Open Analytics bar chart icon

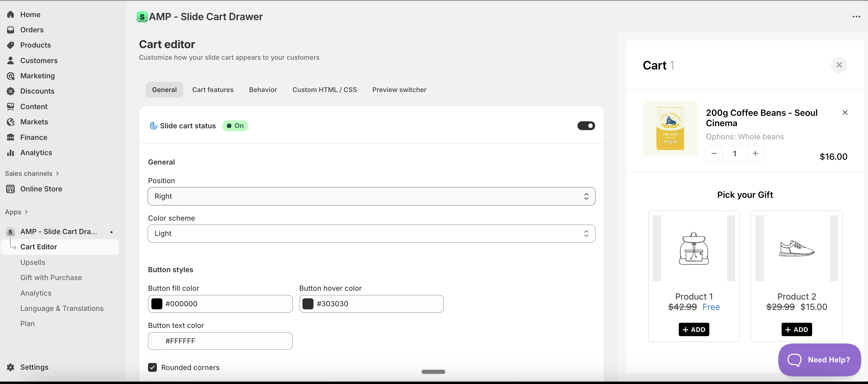[10, 152]
